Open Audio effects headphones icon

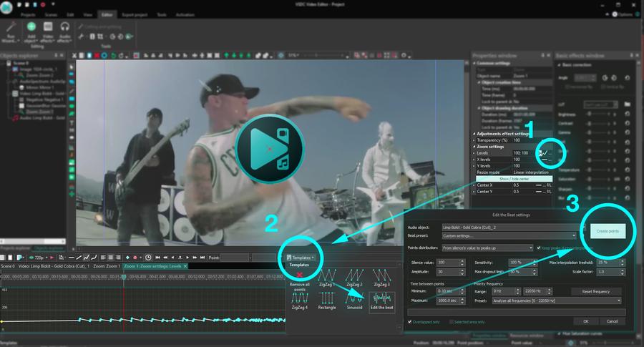[x=65, y=27]
